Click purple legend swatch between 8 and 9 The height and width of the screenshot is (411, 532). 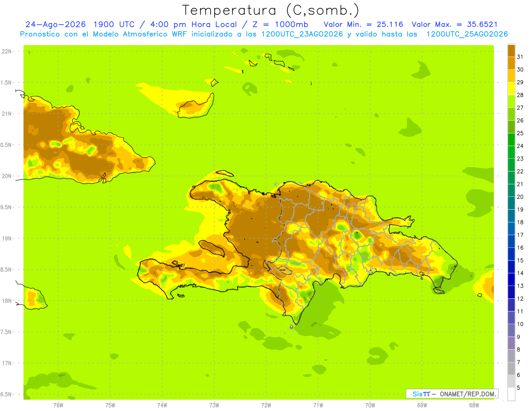pos(511,343)
